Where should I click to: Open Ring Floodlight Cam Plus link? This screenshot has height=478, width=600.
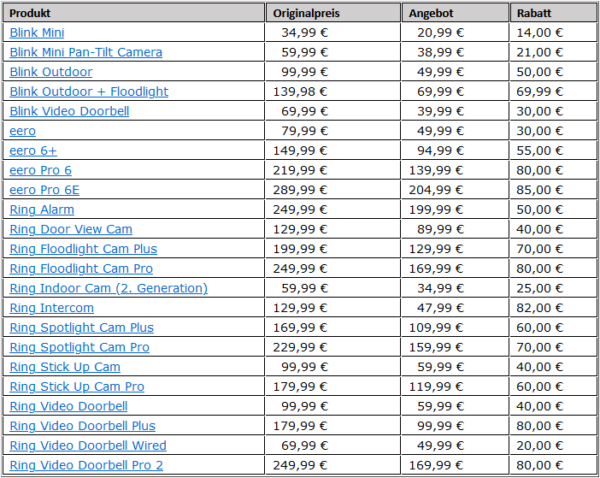83,249
